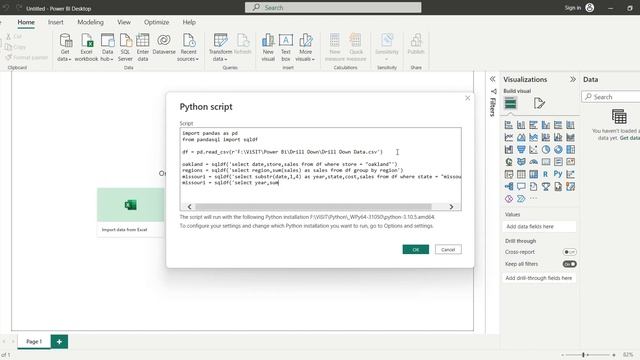Image resolution: width=640 pixels, height=360 pixels.
Task: Choose the Treemap visual
Action: coord(570,149)
